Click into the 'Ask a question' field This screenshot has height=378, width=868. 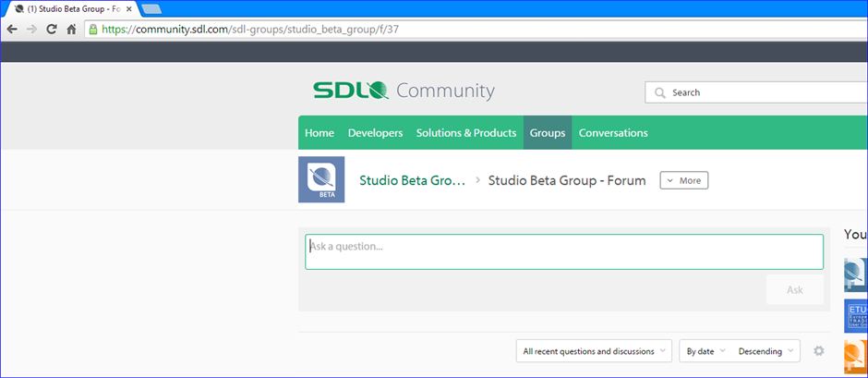564,251
